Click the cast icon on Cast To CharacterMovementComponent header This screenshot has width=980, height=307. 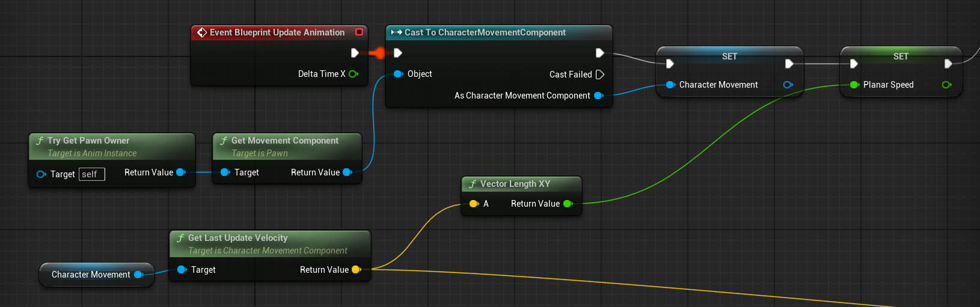coord(396,32)
